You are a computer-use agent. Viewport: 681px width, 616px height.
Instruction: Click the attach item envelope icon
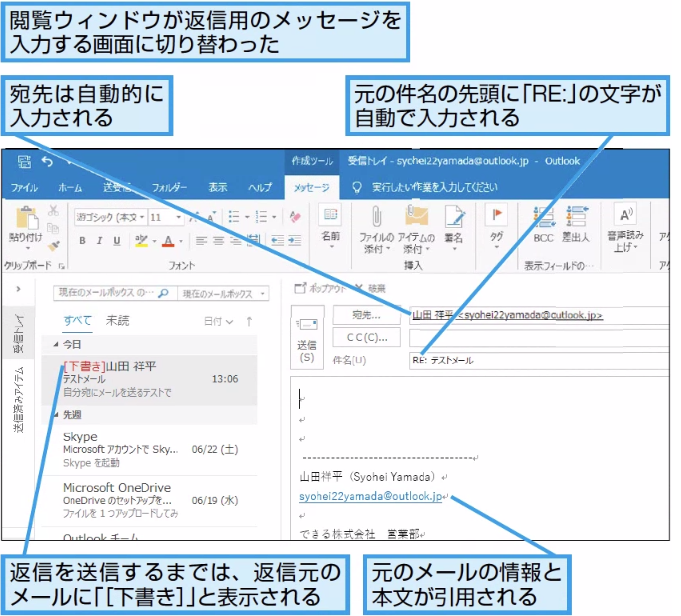(416, 216)
